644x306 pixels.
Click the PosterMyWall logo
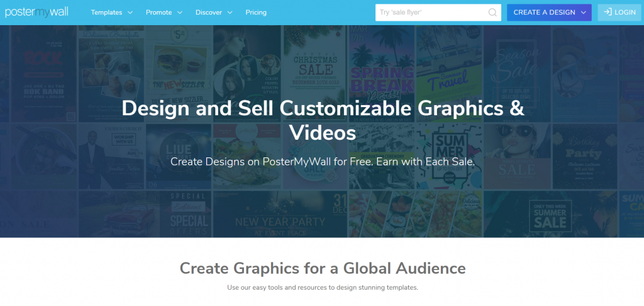36,13
